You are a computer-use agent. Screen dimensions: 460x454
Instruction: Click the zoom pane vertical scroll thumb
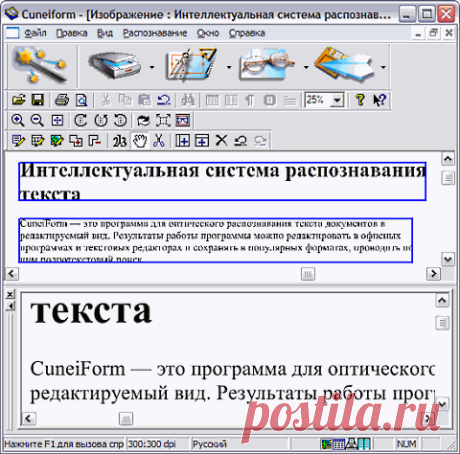(442, 323)
